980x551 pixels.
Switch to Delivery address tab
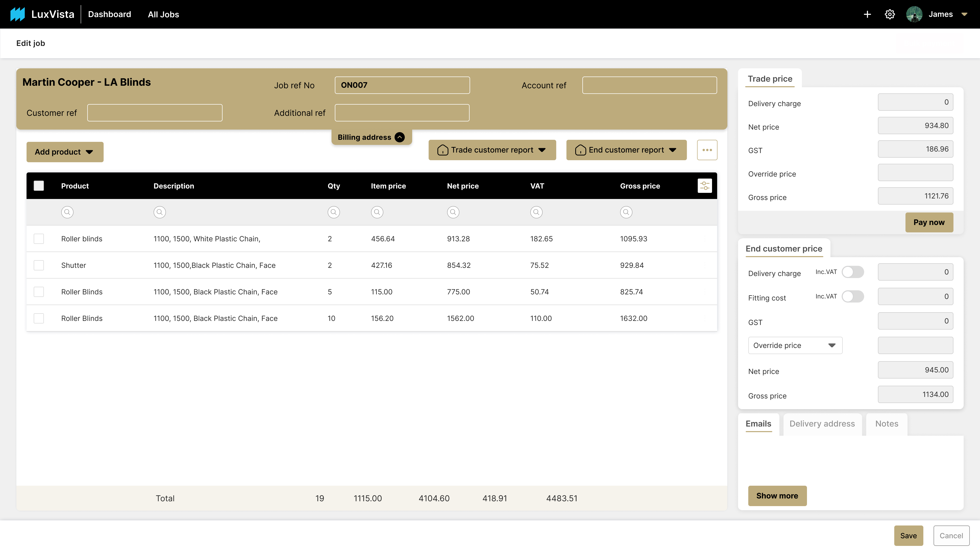pyautogui.click(x=822, y=424)
